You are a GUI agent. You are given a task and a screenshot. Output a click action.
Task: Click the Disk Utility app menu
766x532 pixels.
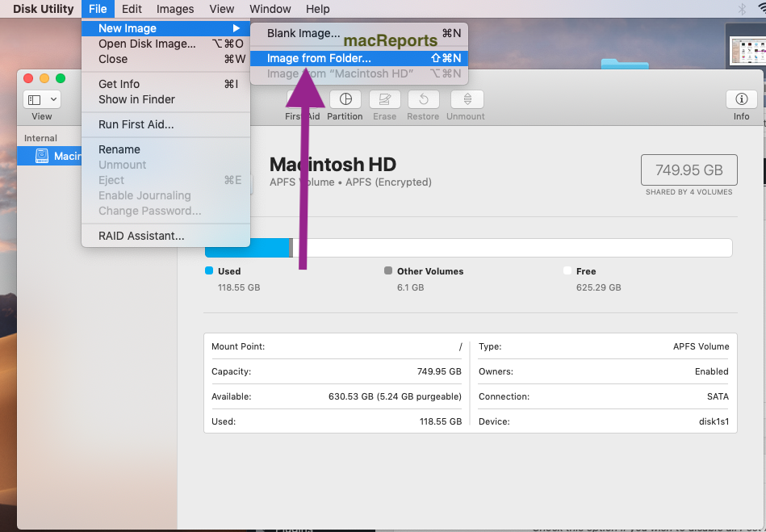[44, 9]
